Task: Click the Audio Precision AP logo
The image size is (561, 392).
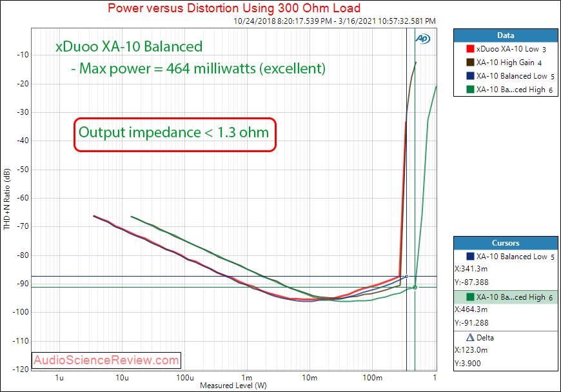Action: [422, 39]
